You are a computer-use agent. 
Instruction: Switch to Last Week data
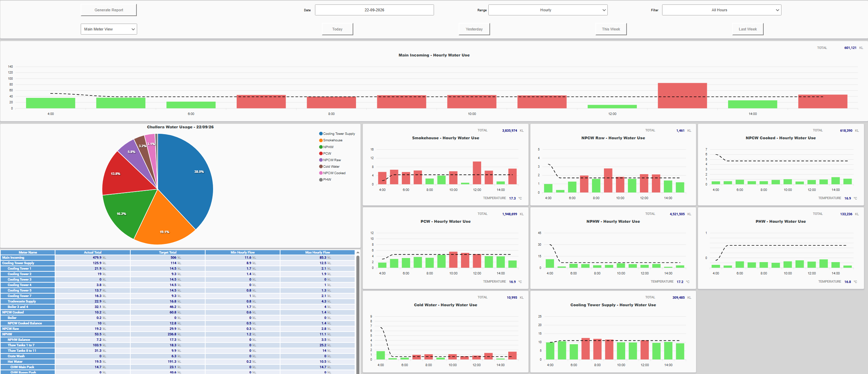[x=748, y=29]
